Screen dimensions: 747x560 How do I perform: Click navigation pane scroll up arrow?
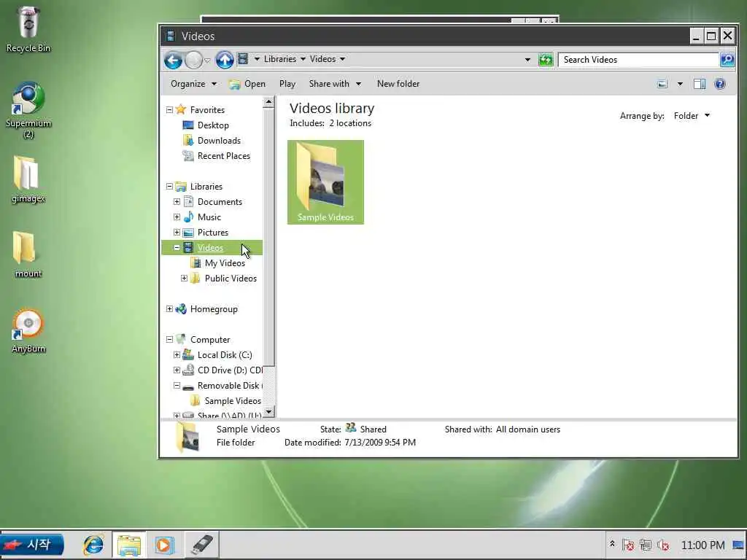[x=268, y=102]
